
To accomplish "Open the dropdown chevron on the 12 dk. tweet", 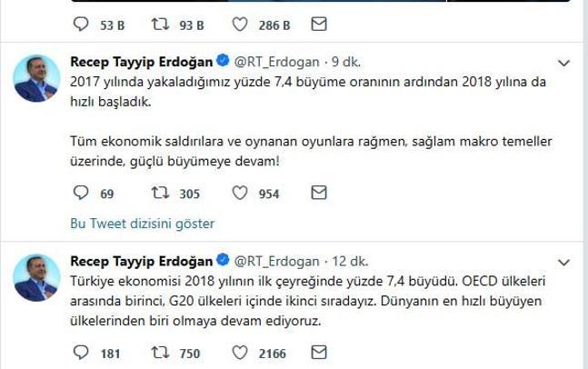I will coord(563,263).
